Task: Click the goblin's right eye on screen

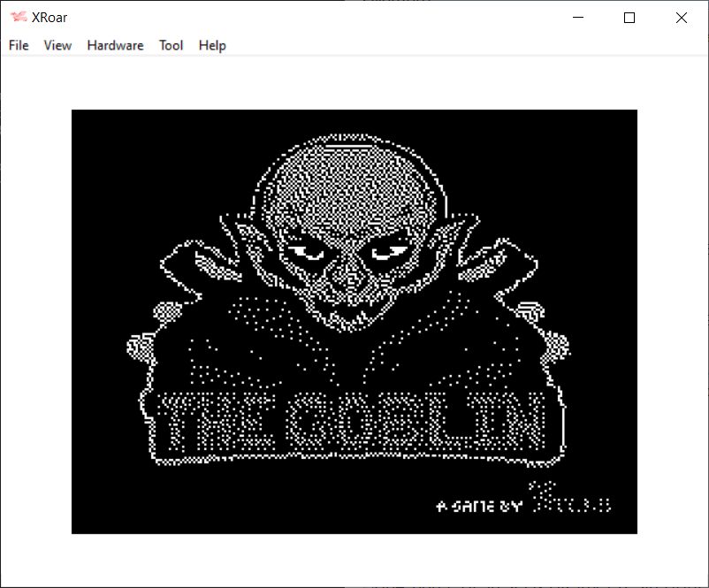Action: coord(386,253)
